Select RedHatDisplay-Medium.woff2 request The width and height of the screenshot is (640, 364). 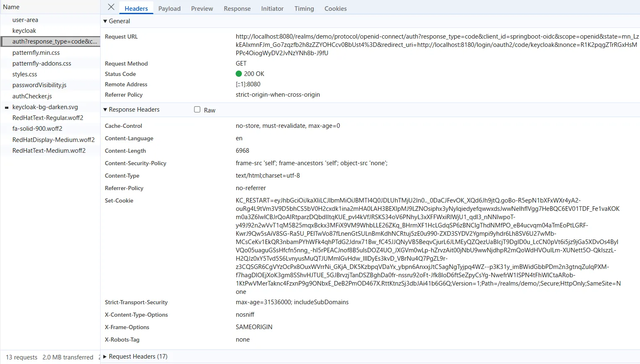pyautogui.click(x=54, y=140)
